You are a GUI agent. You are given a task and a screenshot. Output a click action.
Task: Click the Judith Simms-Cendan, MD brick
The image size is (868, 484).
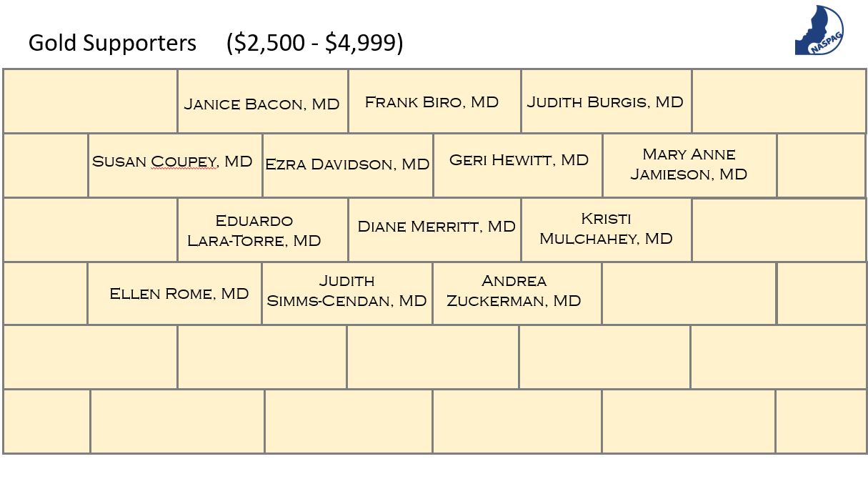[x=347, y=293]
